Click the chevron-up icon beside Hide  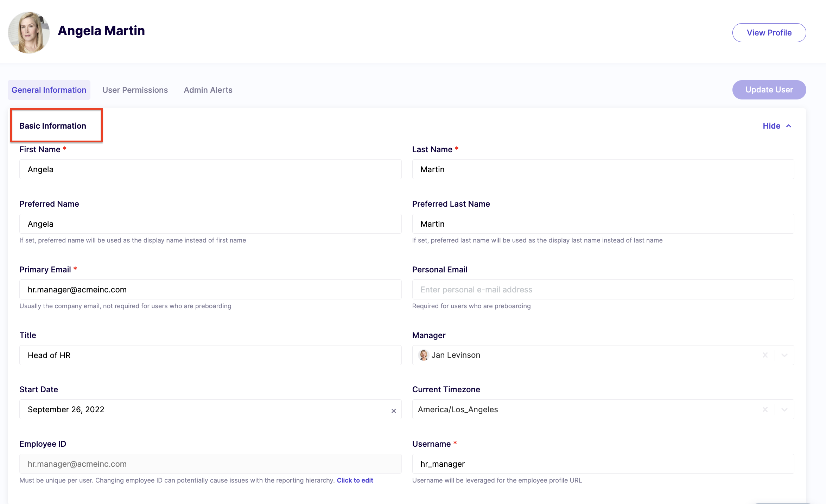coord(789,126)
